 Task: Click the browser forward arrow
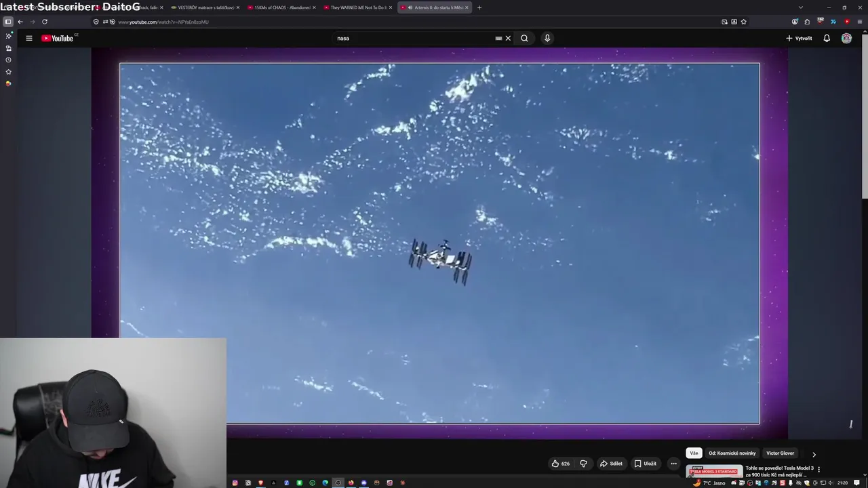[x=32, y=22]
